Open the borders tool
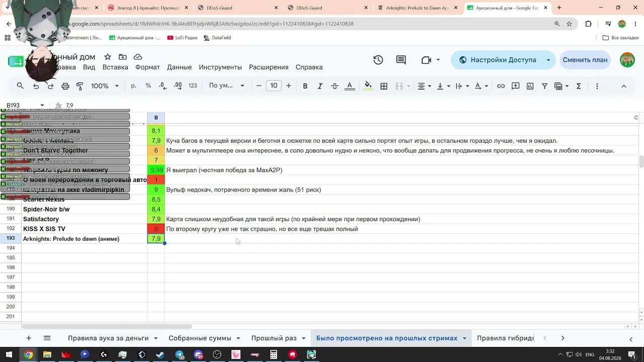The image size is (644, 362). [x=384, y=86]
